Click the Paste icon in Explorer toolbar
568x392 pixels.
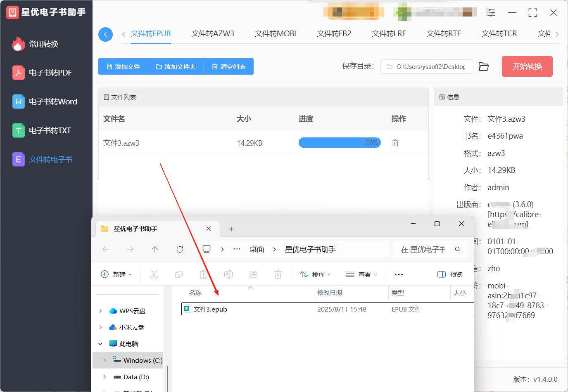(204, 274)
